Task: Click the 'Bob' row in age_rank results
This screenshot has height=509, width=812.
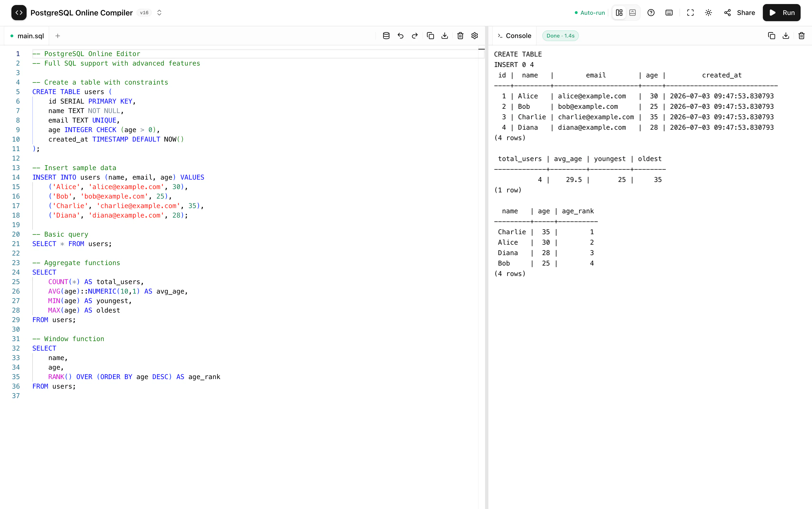Action: click(546, 263)
